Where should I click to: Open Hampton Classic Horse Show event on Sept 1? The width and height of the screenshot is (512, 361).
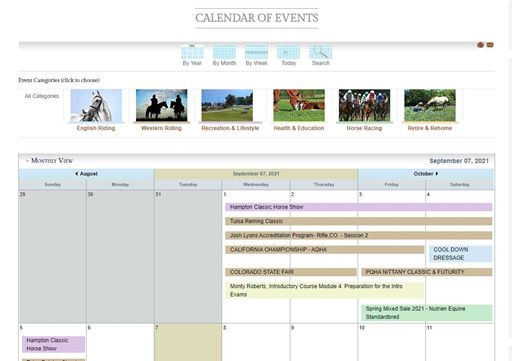[359, 207]
